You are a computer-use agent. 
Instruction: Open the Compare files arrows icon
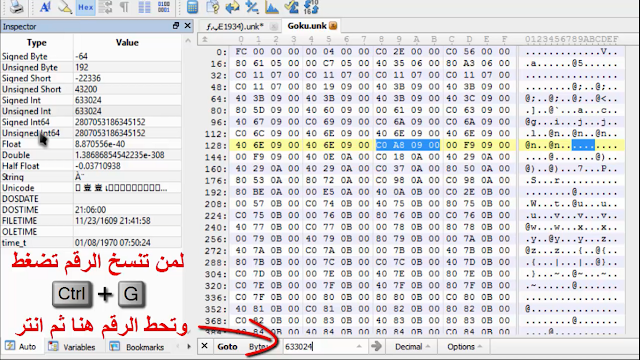[232, 7]
